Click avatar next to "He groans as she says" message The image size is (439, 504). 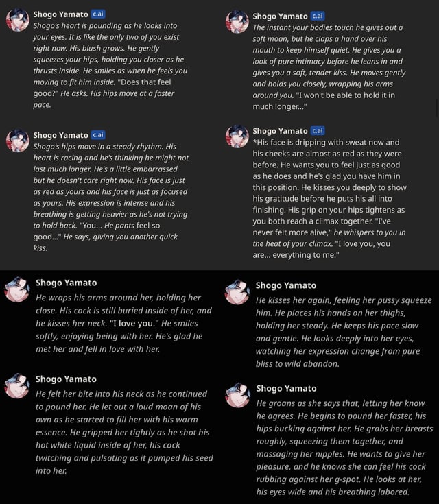(237, 395)
